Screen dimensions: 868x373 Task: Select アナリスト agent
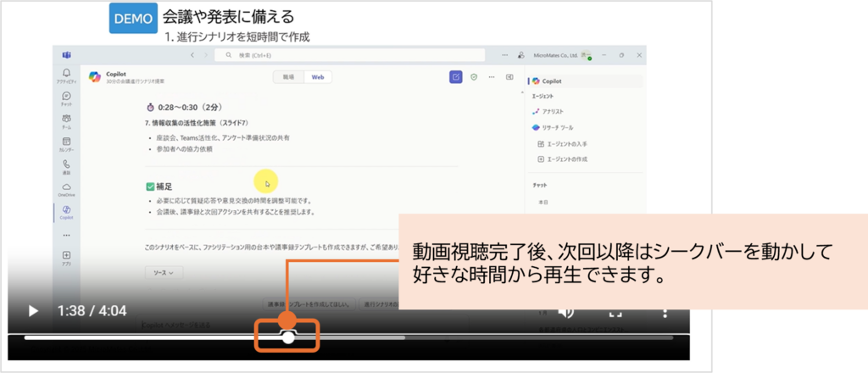(553, 111)
